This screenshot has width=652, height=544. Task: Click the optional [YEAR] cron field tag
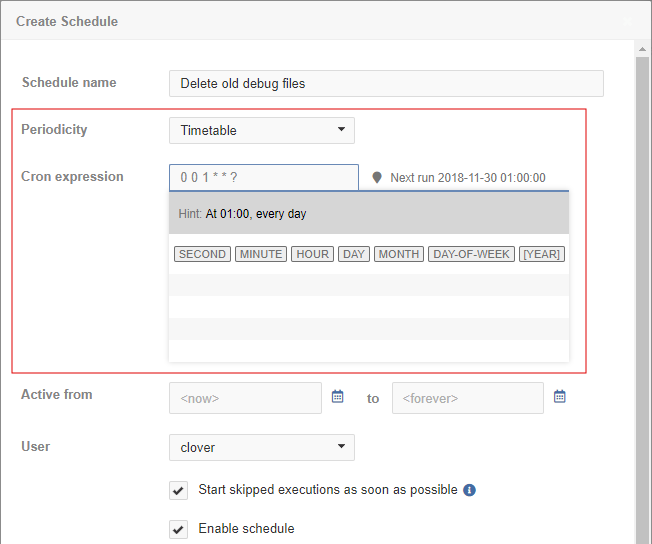coord(542,254)
